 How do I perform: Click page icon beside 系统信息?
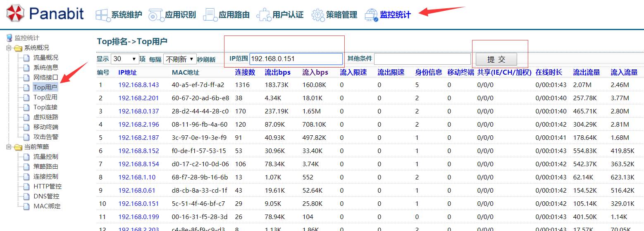pyautogui.click(x=27, y=68)
